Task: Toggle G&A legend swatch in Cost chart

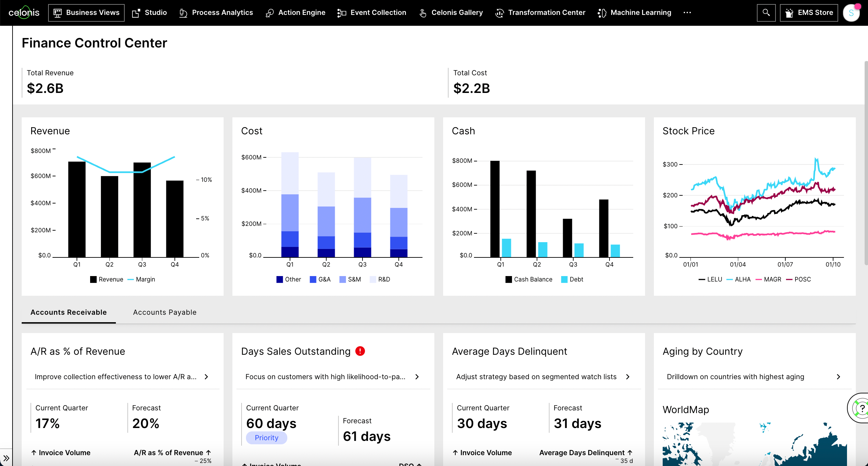Action: pyautogui.click(x=313, y=279)
